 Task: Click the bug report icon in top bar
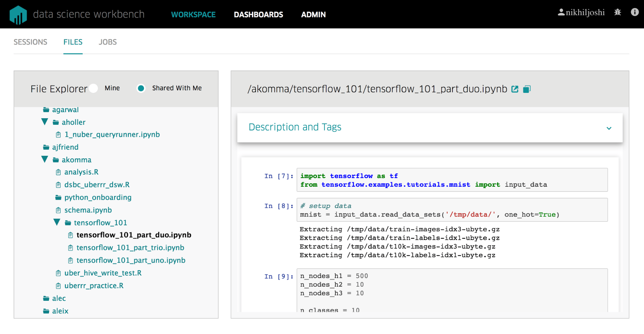(x=618, y=12)
